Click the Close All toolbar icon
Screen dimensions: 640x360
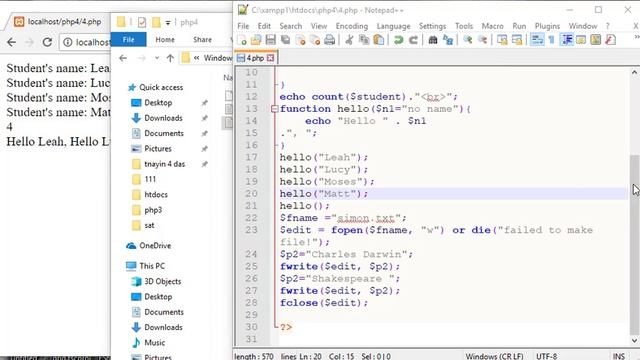[315, 40]
